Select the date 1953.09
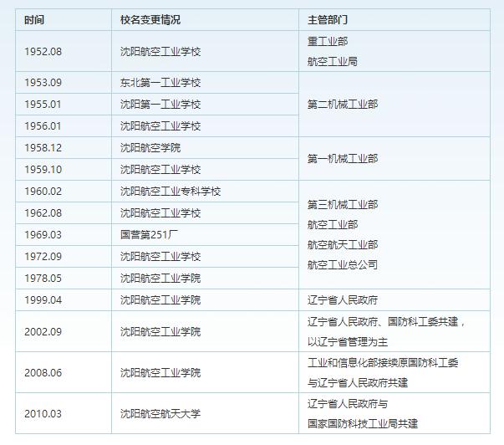This screenshot has height=445, width=504. coord(43,82)
